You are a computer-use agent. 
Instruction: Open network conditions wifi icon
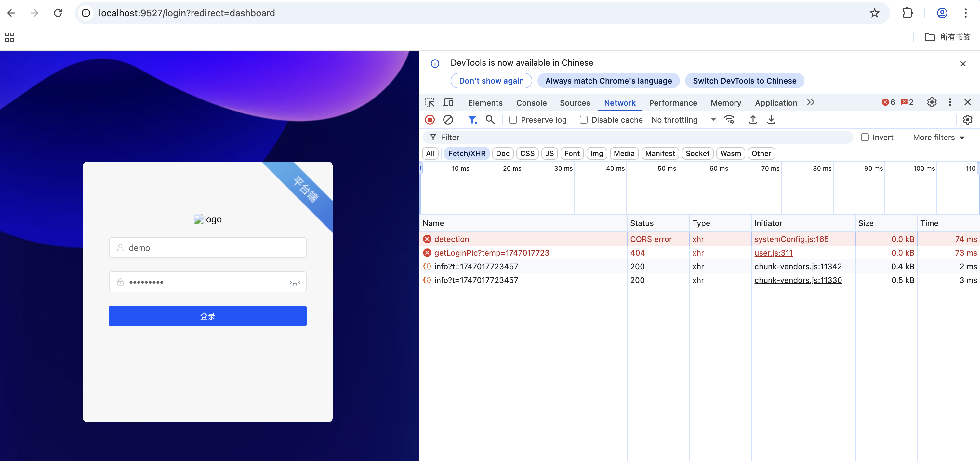(729, 120)
